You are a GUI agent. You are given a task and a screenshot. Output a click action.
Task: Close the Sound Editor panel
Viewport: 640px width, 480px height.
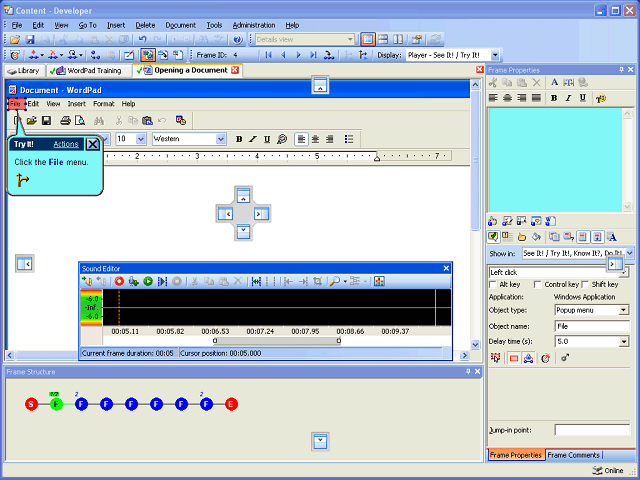click(x=446, y=269)
